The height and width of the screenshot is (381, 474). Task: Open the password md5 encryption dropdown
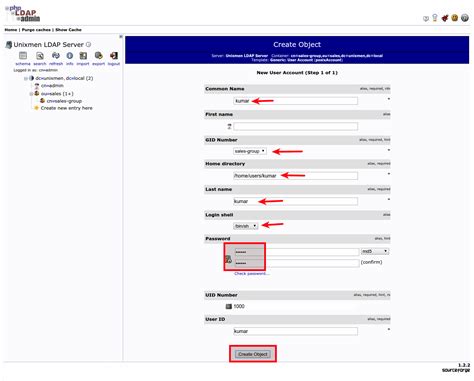375,251
